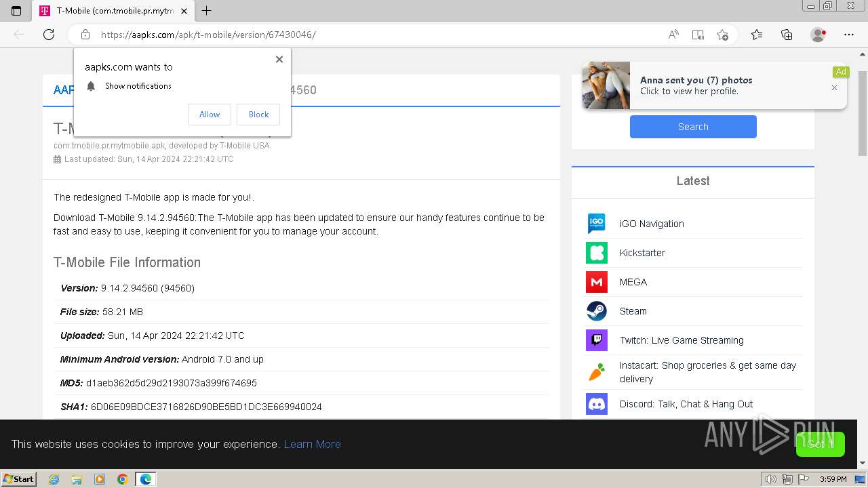Open Favorites list icon

point(757,35)
